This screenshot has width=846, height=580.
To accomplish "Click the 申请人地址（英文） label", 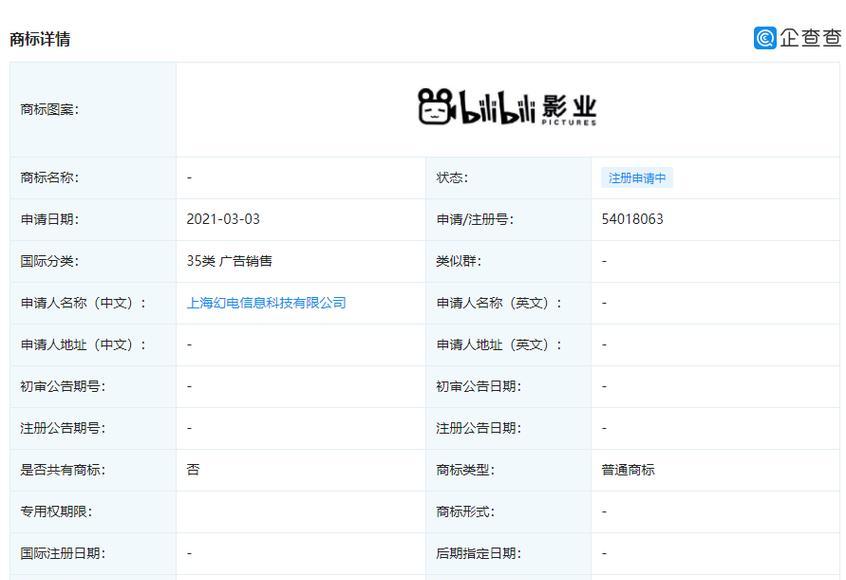I will point(499,344).
